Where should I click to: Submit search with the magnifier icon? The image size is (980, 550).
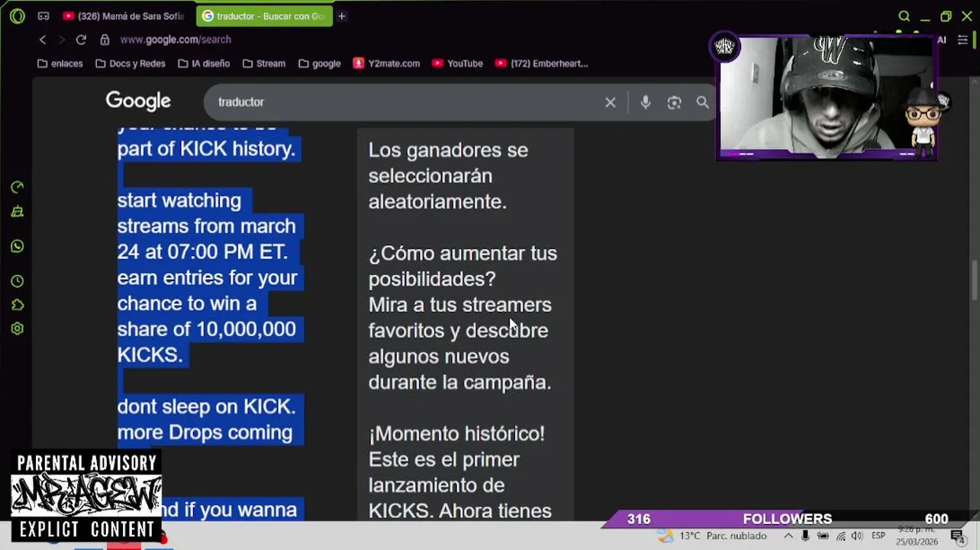(x=702, y=102)
